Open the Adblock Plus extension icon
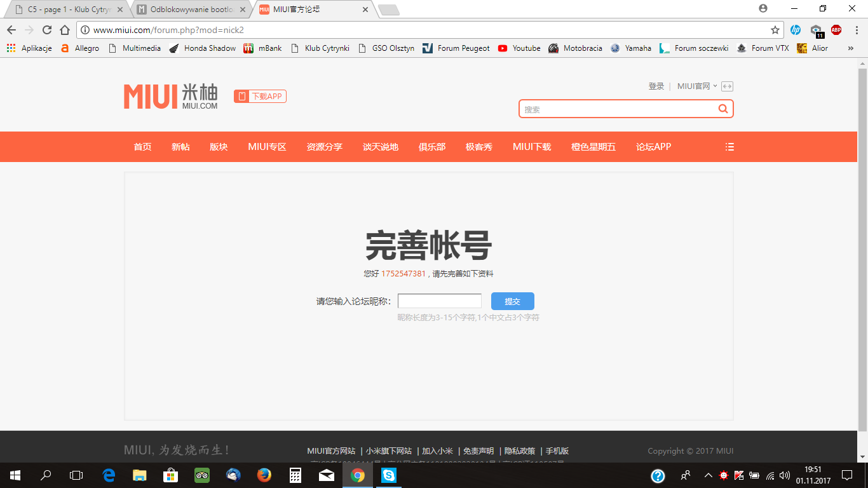 coord(836,30)
